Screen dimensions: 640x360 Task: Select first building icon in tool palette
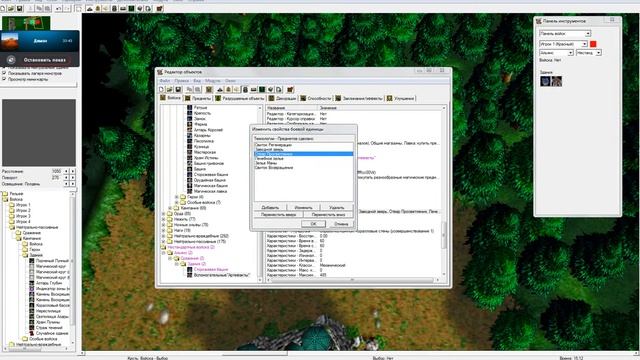click(545, 81)
